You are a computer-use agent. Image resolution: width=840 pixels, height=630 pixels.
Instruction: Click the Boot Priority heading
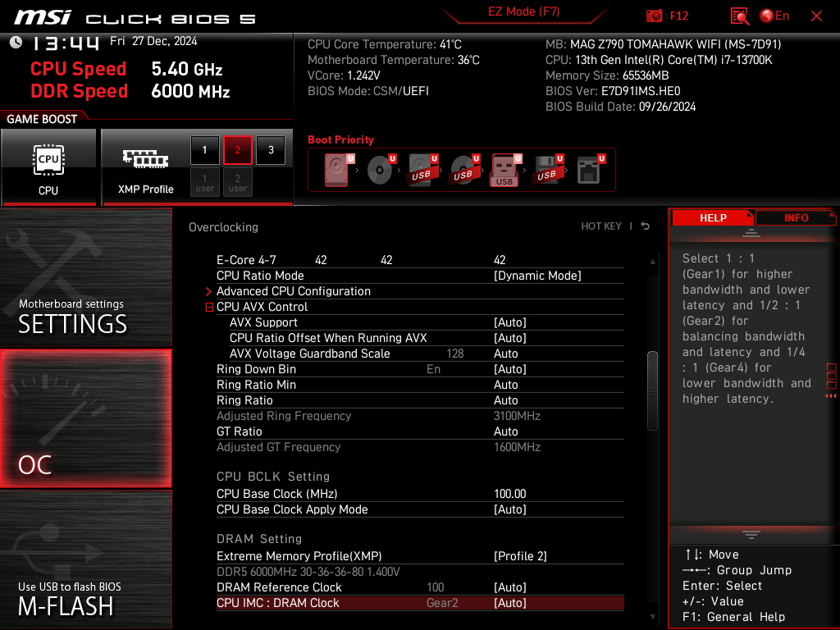click(x=340, y=139)
